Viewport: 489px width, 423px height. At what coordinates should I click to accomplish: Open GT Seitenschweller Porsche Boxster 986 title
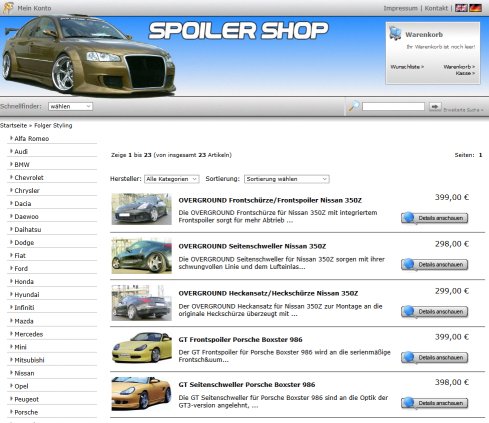coord(247,385)
